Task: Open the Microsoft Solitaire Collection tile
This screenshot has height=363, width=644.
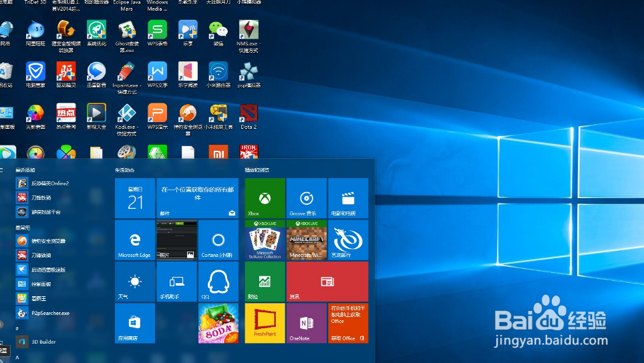Action: [265, 240]
